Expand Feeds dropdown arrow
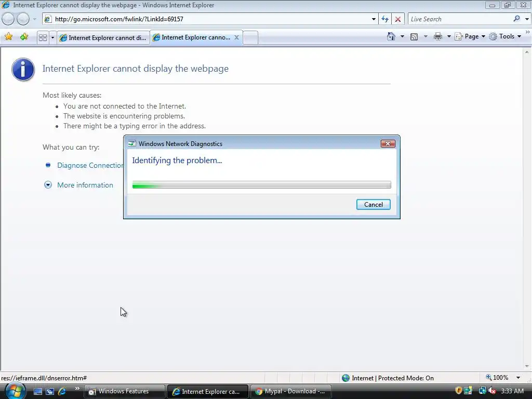 click(x=426, y=36)
